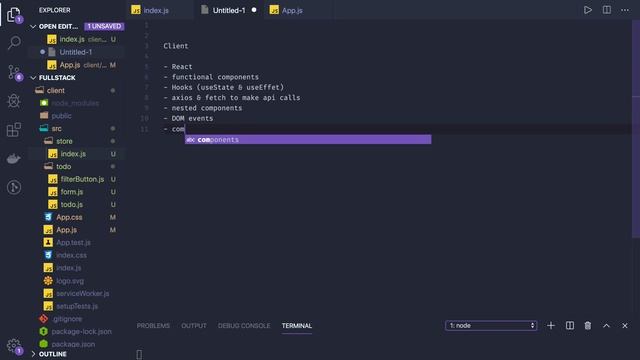Collapse the src folder
Screen dimensions: 640x360
pyautogui.click(x=76, y=128)
